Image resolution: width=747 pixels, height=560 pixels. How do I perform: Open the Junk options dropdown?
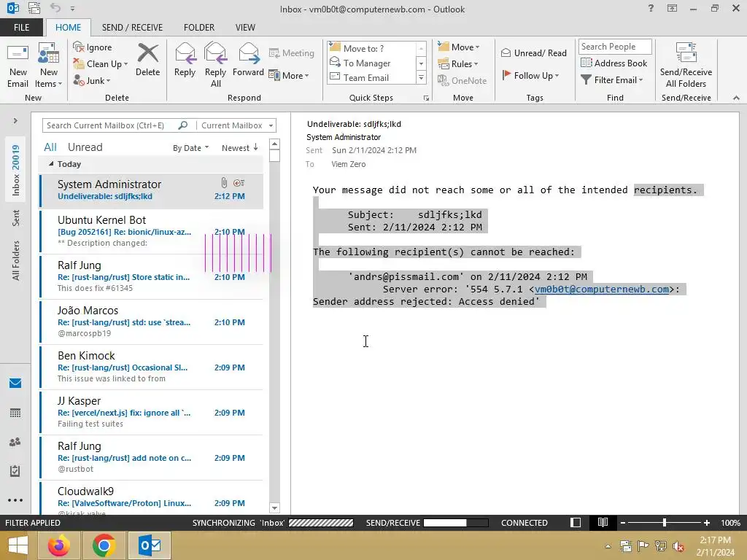[x=92, y=80]
